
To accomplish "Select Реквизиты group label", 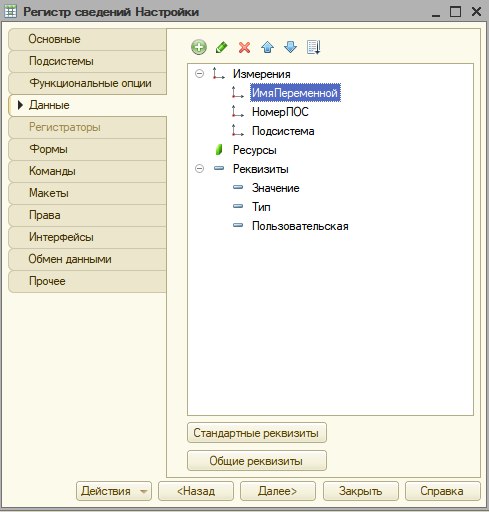I will coord(261,169).
